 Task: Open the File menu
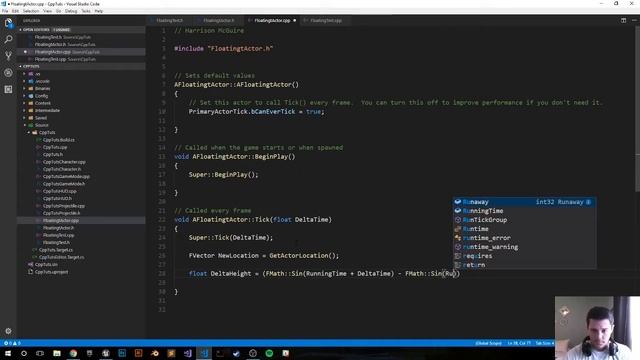(5, 11)
